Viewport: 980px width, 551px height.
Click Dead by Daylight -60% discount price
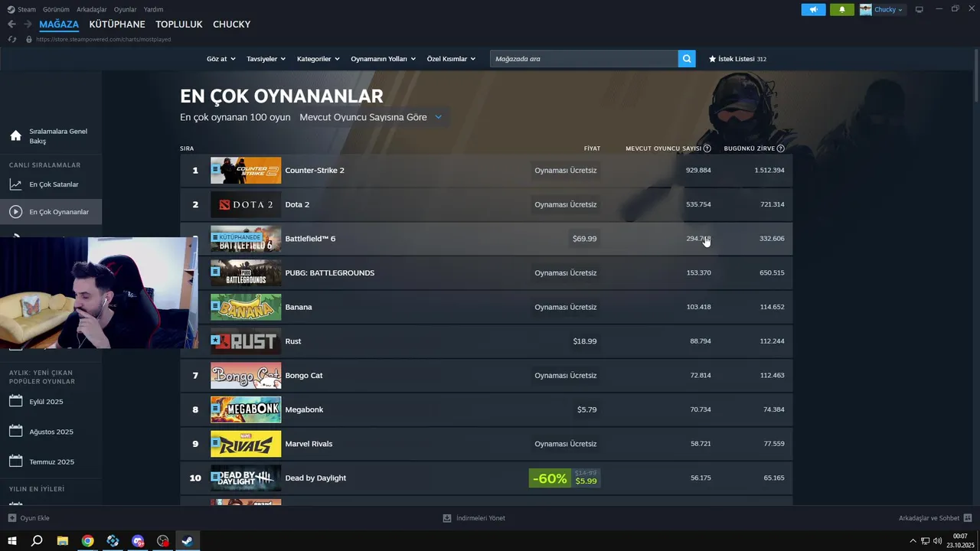click(564, 478)
